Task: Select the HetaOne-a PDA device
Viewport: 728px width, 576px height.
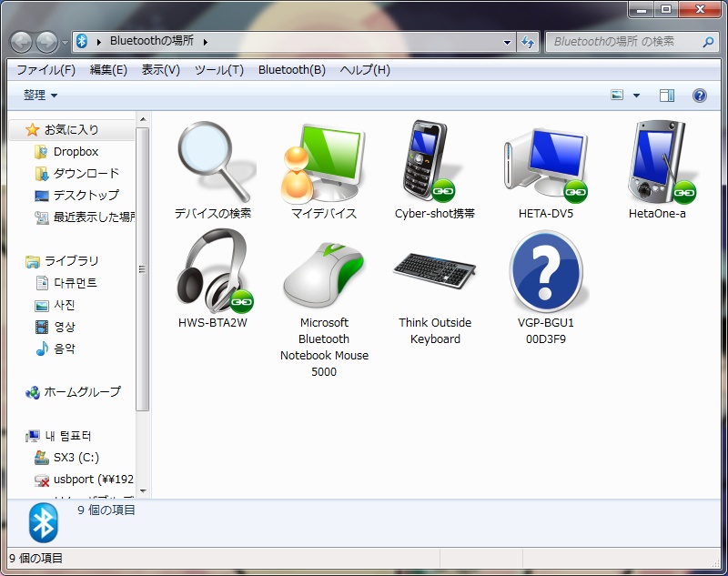Action: pos(662,162)
